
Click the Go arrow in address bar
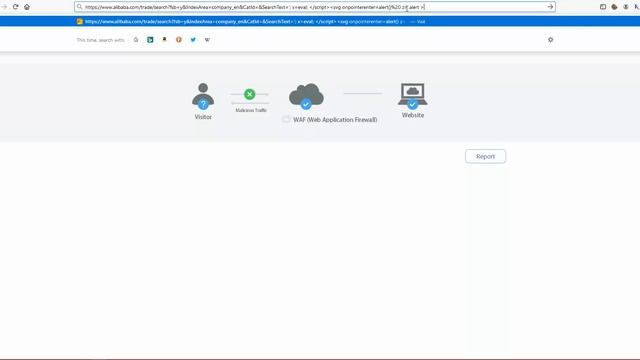tap(550, 7)
